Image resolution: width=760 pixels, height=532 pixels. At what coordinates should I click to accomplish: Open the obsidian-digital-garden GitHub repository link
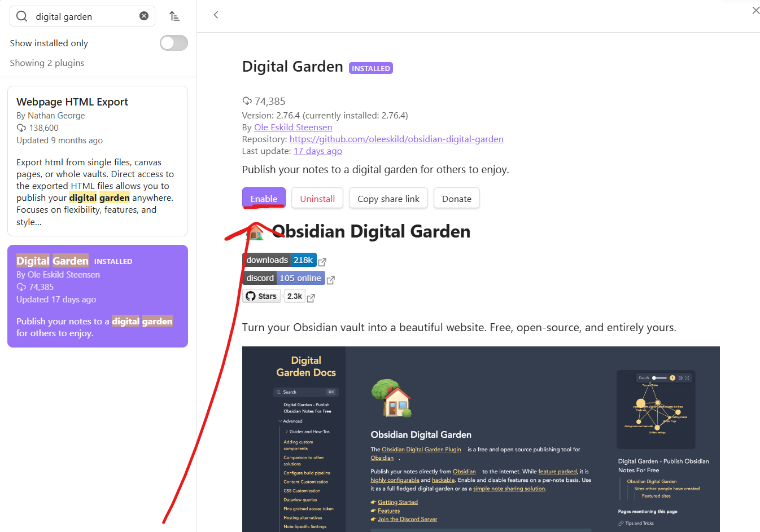[x=396, y=139]
